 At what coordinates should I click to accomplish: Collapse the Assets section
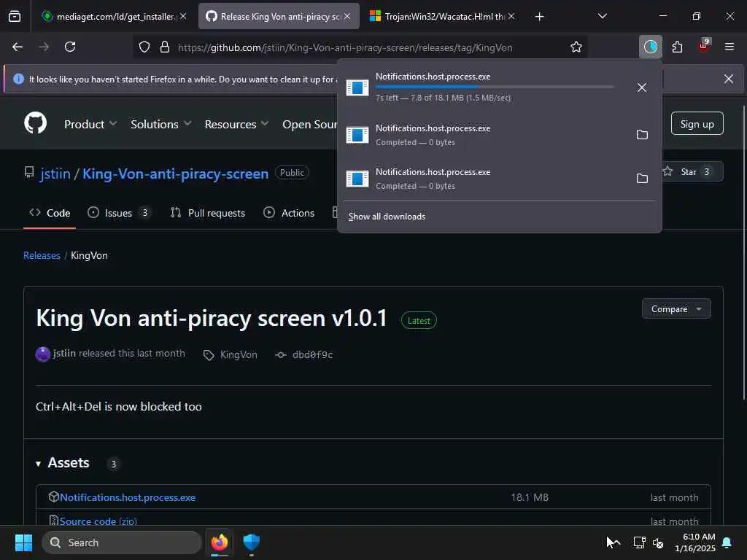tap(63, 463)
